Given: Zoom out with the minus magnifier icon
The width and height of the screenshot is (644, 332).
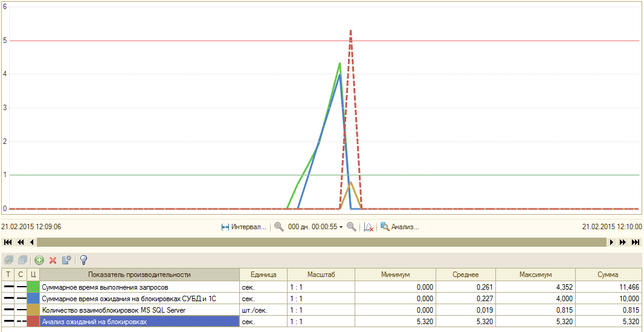Looking at the screenshot, I should click(352, 226).
